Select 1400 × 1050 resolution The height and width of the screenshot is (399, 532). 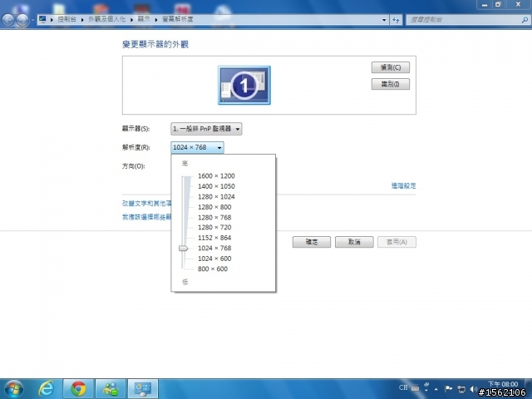(216, 186)
